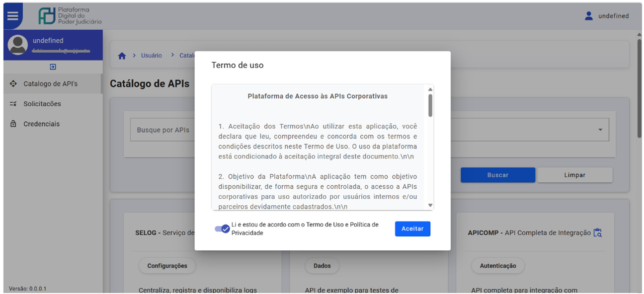The width and height of the screenshot is (644, 294).
Task: Click the user icon beside undefined
Action: point(589,15)
